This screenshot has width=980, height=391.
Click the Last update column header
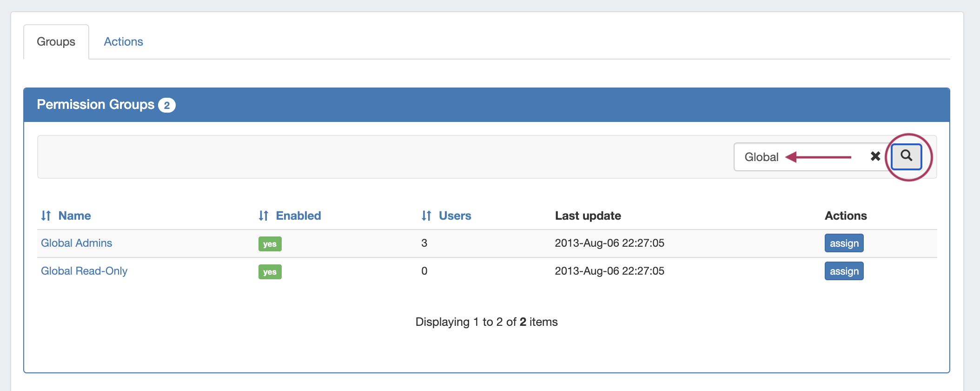tap(588, 216)
